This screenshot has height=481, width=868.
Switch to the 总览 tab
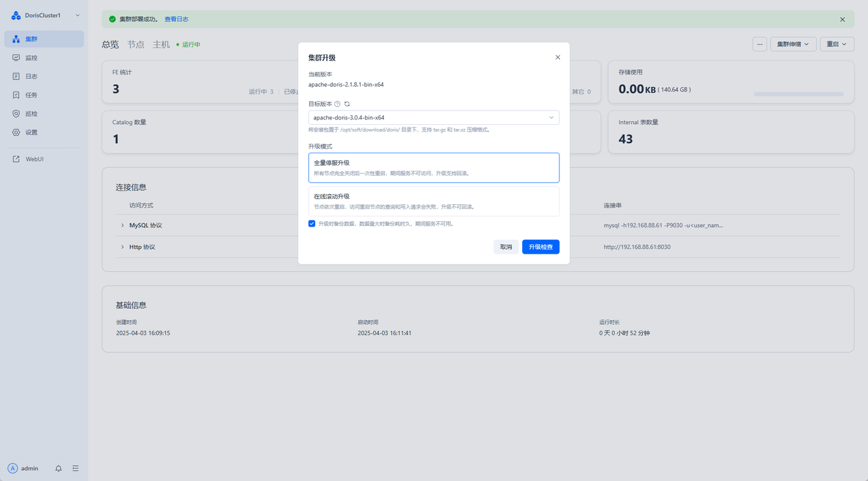[x=110, y=44]
